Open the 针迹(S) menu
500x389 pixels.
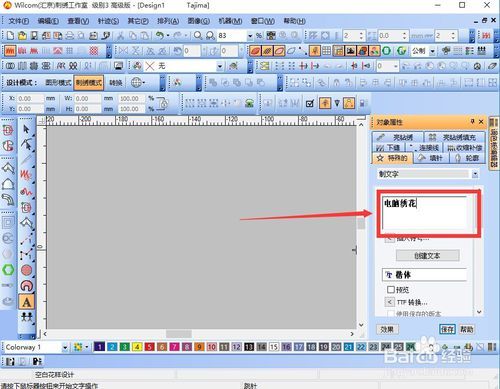coord(108,21)
